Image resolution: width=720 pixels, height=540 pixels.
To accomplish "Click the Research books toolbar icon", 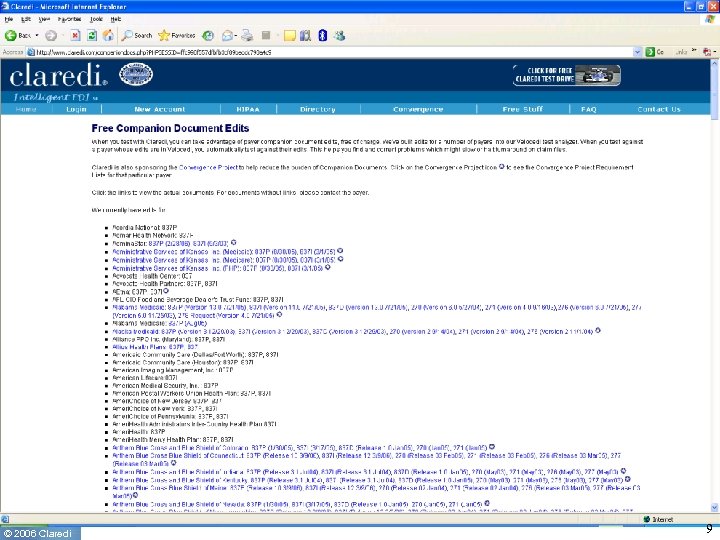I will point(305,35).
